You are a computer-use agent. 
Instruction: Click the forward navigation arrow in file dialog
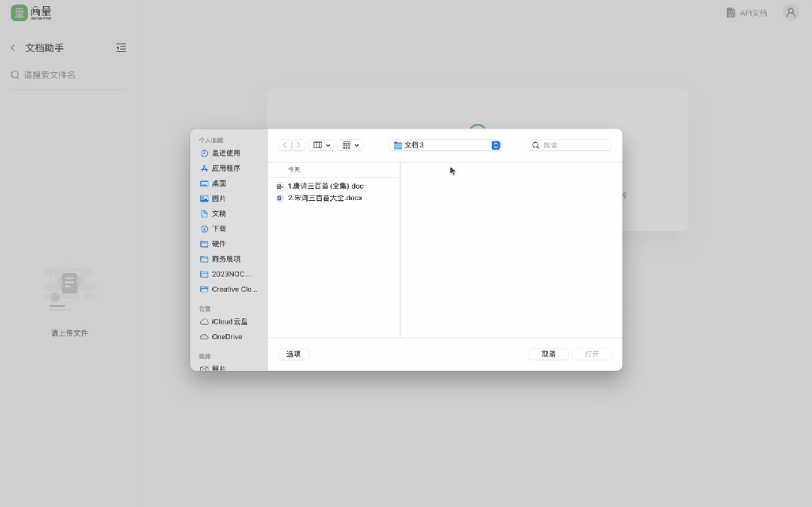point(298,145)
